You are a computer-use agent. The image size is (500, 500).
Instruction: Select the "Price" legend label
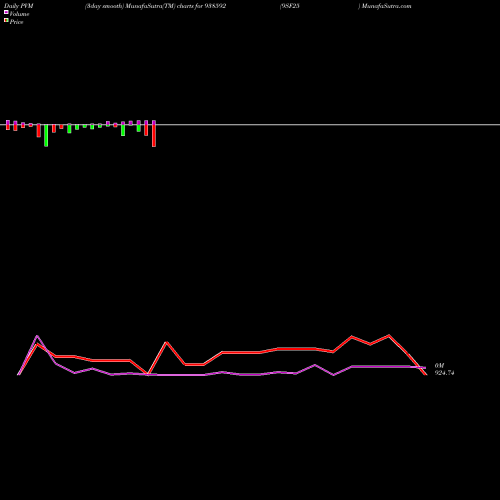tap(16, 22)
